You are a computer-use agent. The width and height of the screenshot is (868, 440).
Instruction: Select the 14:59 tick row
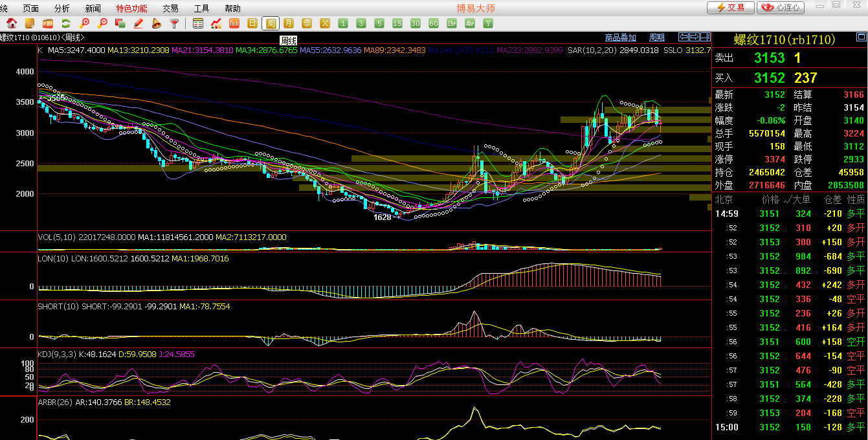(x=790, y=214)
